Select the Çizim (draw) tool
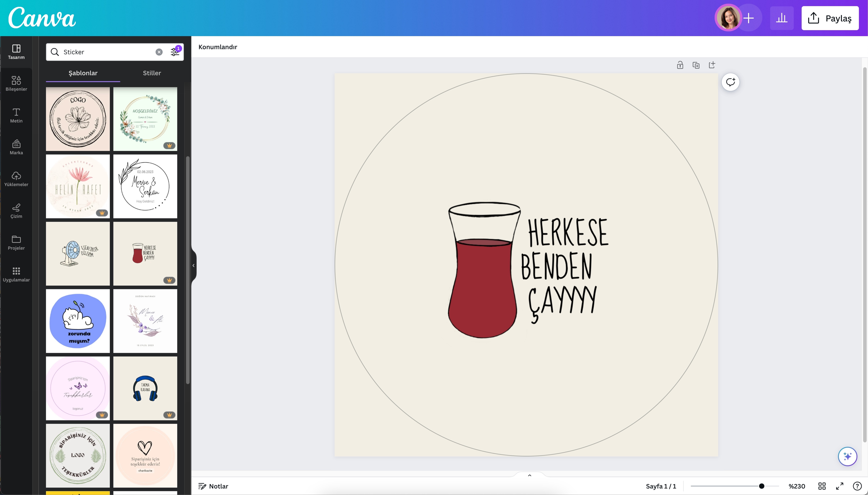The width and height of the screenshot is (868, 495). (16, 210)
